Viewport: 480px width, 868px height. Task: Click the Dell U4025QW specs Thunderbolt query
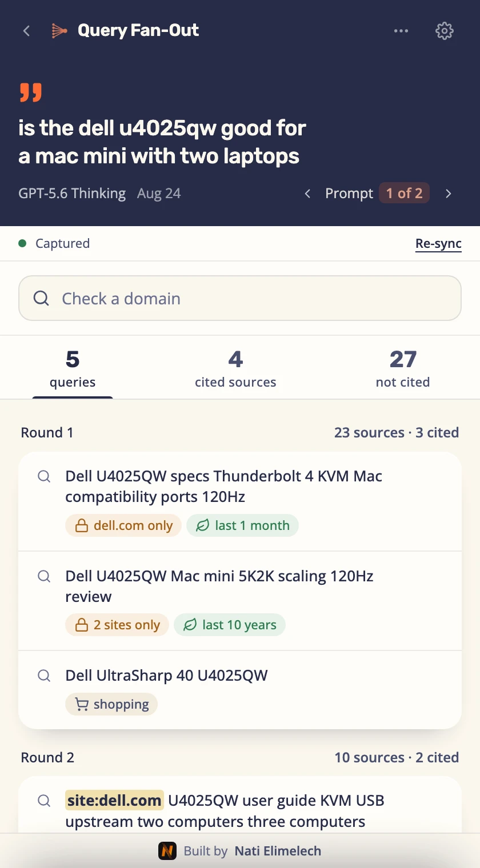click(224, 487)
